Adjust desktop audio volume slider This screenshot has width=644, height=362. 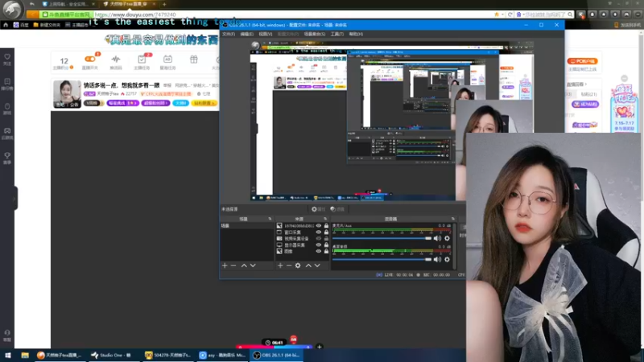pyautogui.click(x=382, y=259)
